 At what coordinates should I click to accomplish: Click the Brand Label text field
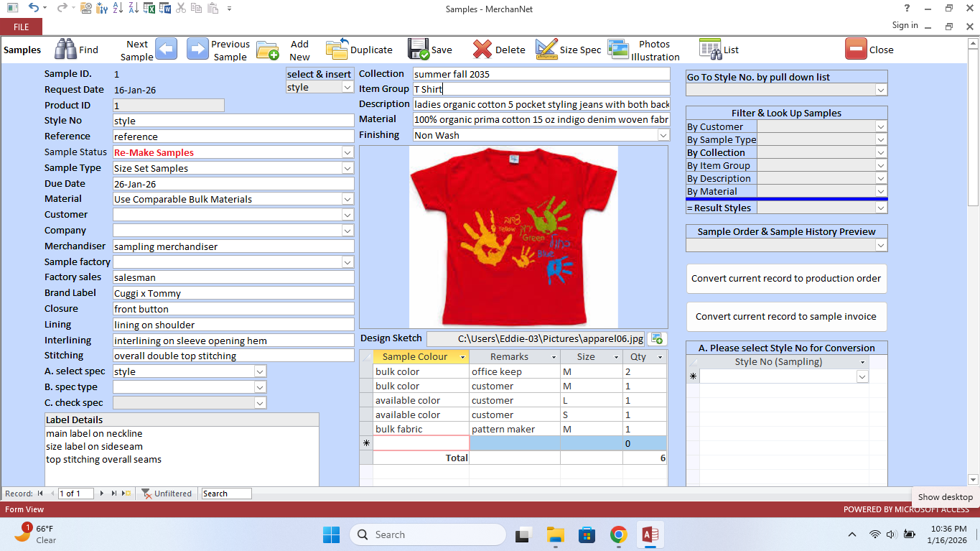[233, 293]
